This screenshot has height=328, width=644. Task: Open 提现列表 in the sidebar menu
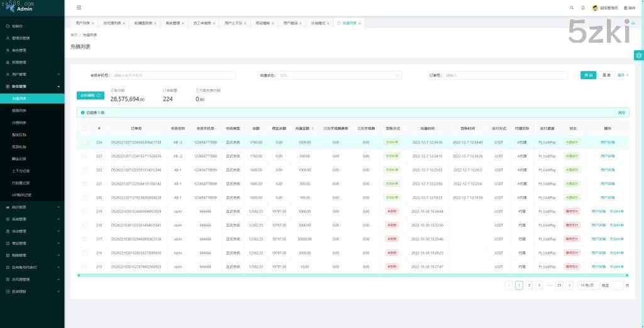[x=19, y=110]
